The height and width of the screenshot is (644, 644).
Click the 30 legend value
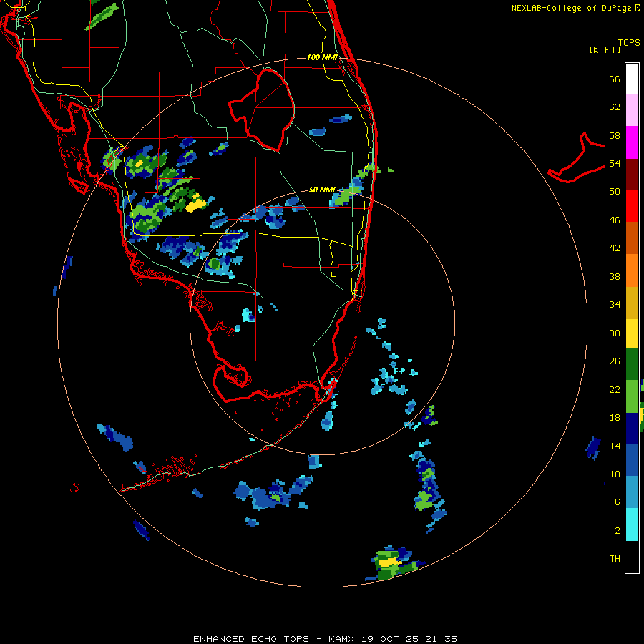(615, 333)
